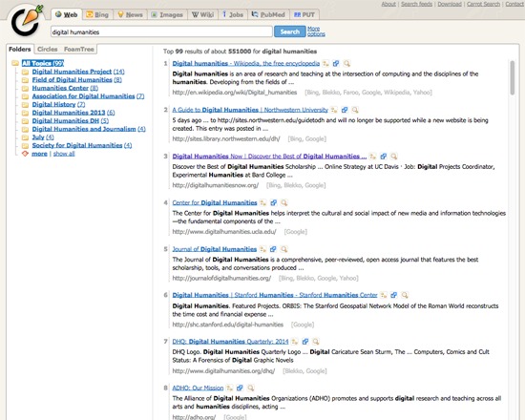The image size is (525, 420).
Task: Show Center for Digital Humanities in clusters
Action: click(262, 202)
